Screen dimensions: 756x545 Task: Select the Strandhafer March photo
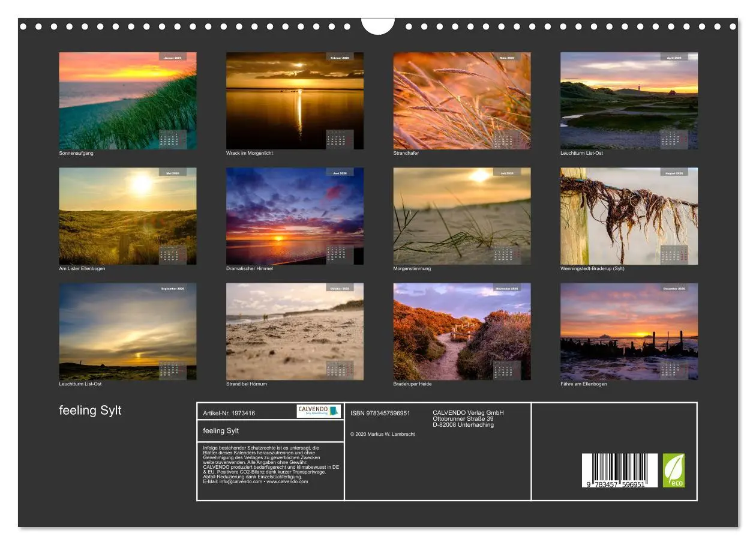click(x=462, y=100)
